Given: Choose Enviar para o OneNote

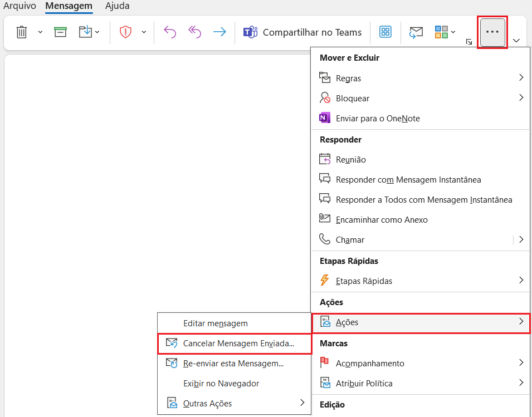Looking at the screenshot, I should point(421,119).
